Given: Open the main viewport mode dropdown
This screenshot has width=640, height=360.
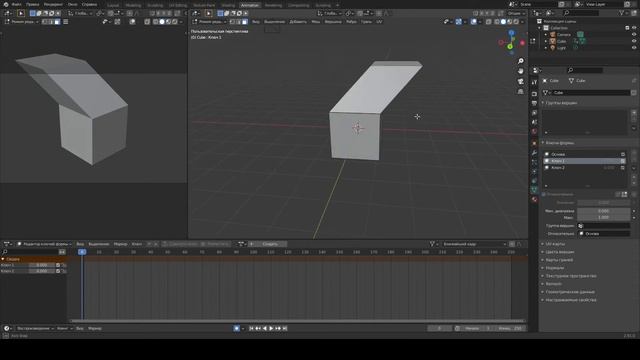Looking at the screenshot, I should pyautogui.click(x=210, y=22).
